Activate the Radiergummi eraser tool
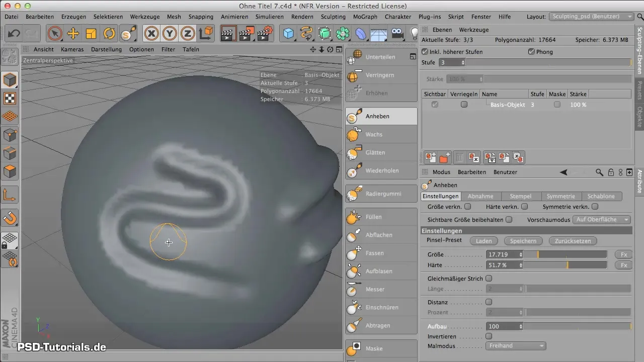644x362 pixels. pos(381,194)
